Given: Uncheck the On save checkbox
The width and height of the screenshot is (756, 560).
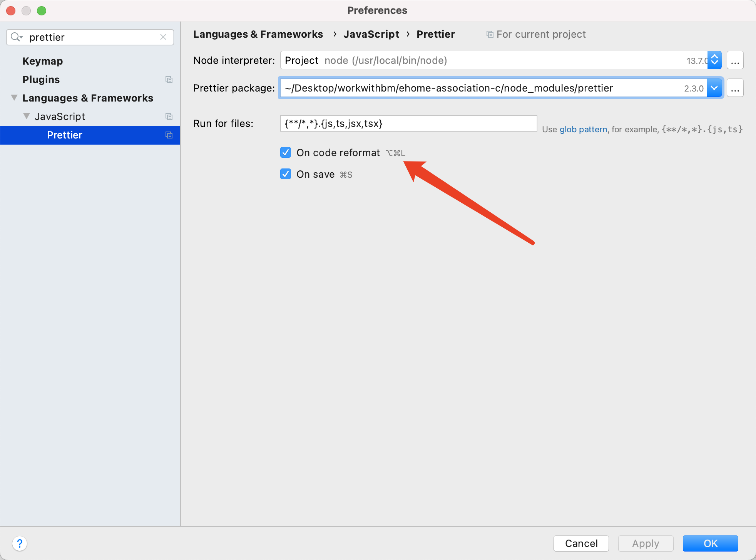Looking at the screenshot, I should tap(286, 174).
